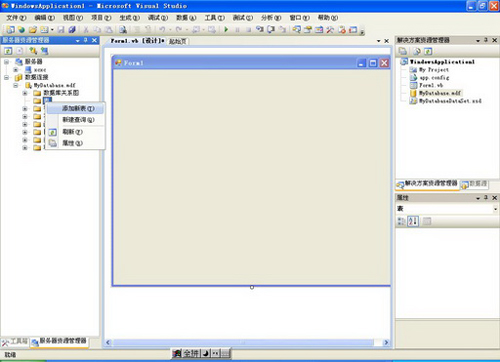Open the Properties object dropdown showing 表
The height and width of the screenshot is (362, 500).
pyautogui.click(x=496, y=209)
